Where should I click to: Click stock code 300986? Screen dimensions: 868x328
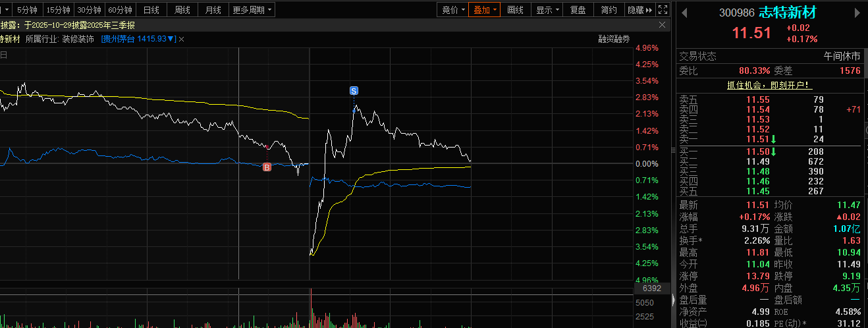tap(736, 13)
